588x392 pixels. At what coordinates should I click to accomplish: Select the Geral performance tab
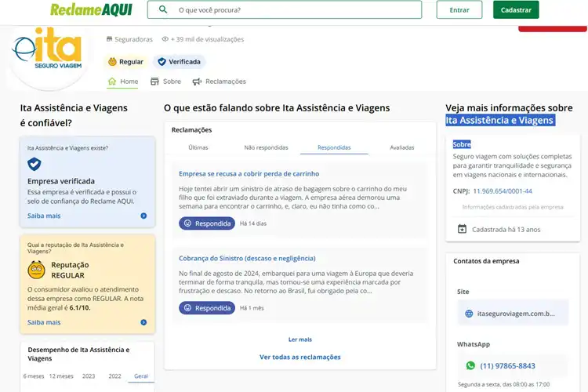pyautogui.click(x=141, y=376)
